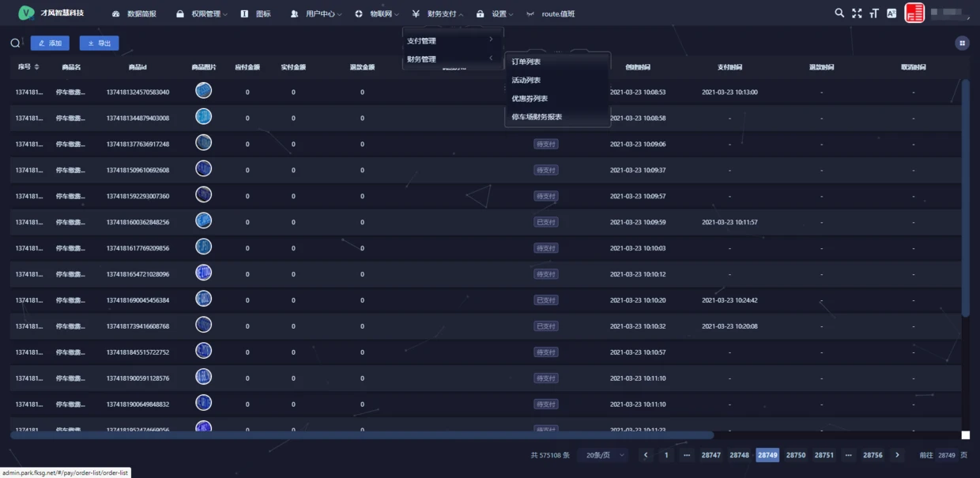The image size is (980, 478).
Task: Sort by 序号 using the sort arrows
Action: coord(36,67)
